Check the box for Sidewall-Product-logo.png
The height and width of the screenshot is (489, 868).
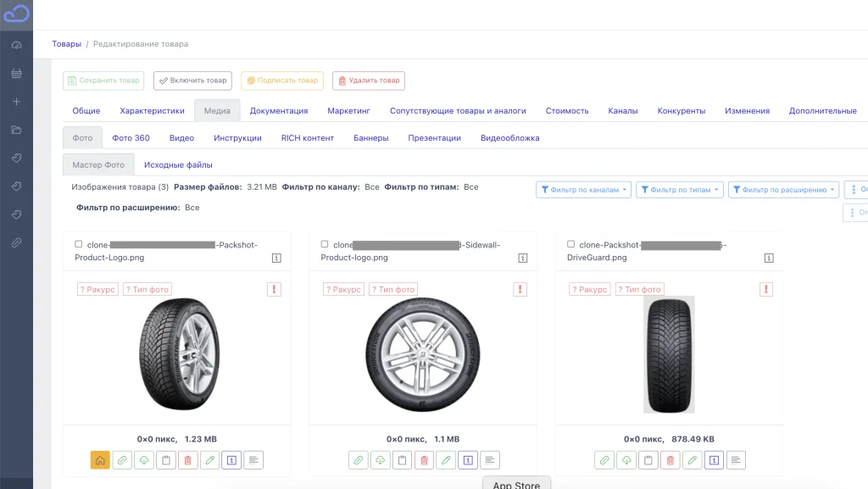tap(325, 244)
